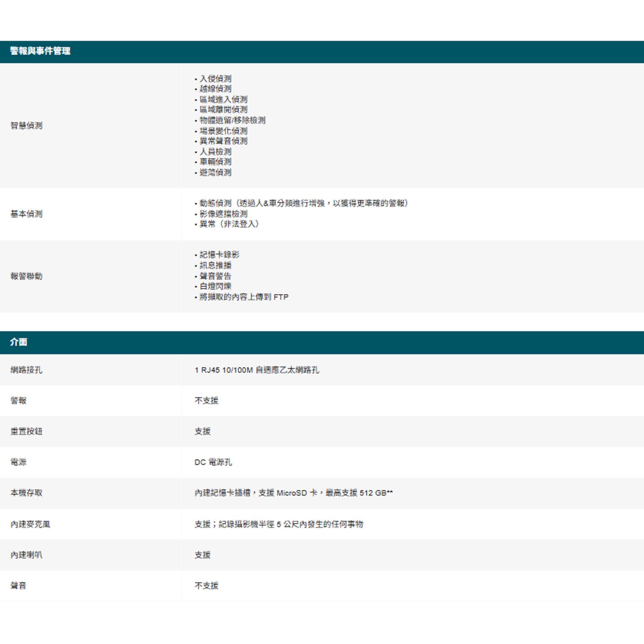Image resolution: width=644 pixels, height=644 pixels.
Task: Select the 遊蕩偵測 list item
Action: point(215,173)
